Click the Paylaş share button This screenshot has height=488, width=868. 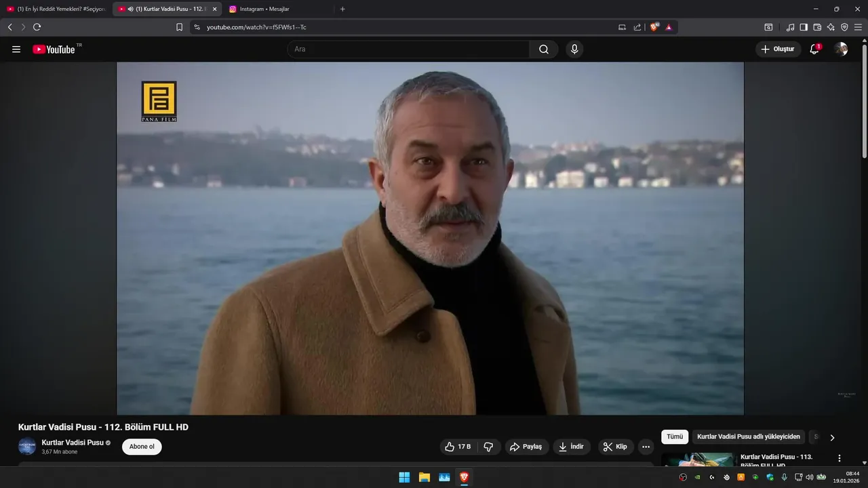point(527,447)
